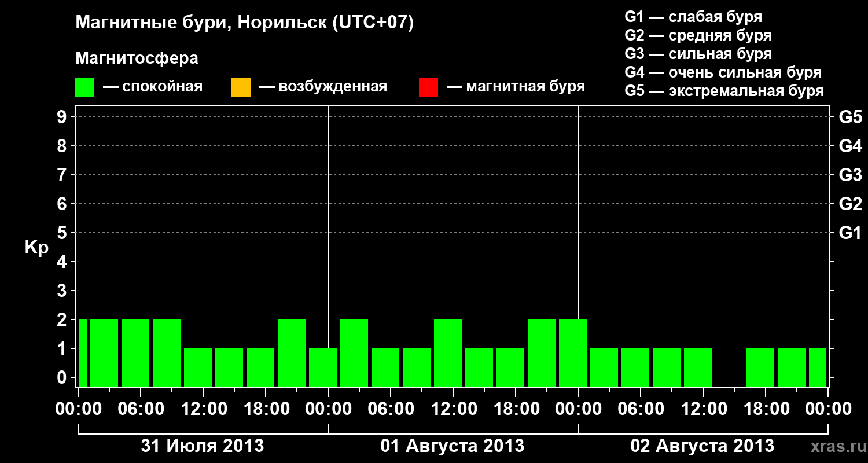Click the 'Kp' axis label

point(36,248)
